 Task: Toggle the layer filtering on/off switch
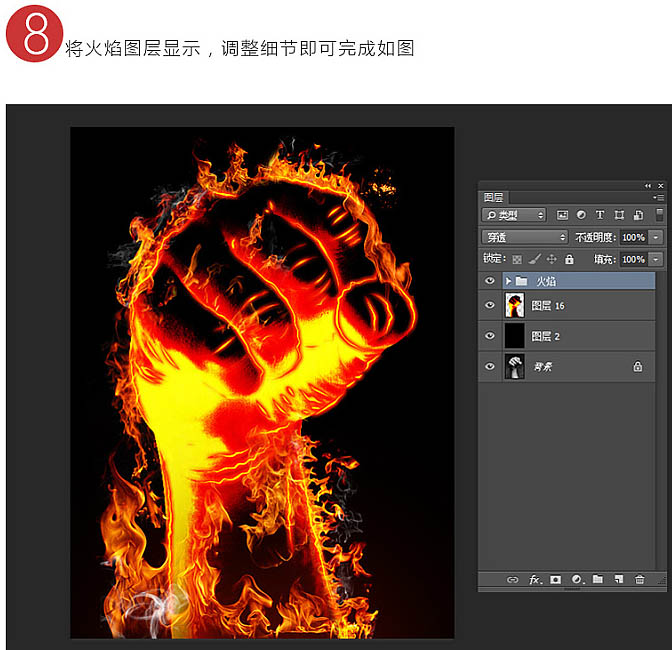(x=660, y=215)
